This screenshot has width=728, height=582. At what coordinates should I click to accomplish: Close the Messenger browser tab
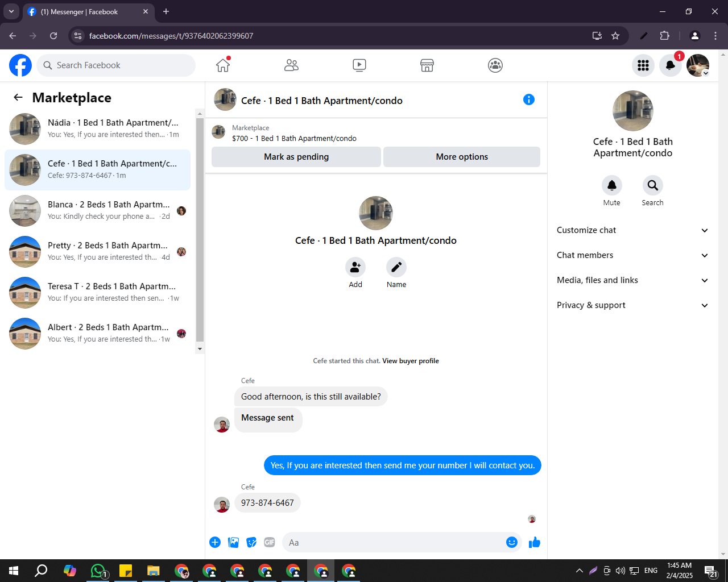(x=146, y=11)
